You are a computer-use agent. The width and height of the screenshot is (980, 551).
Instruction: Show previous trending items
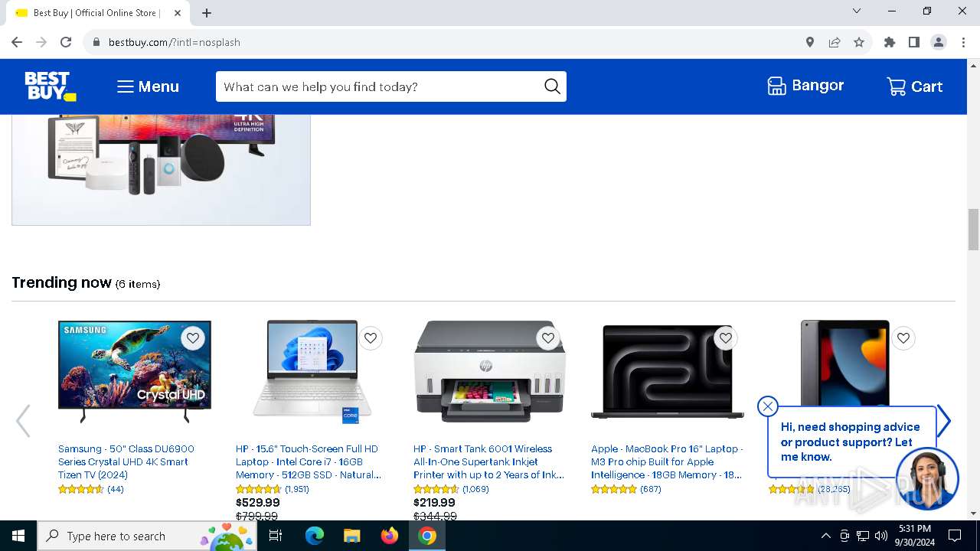(23, 421)
